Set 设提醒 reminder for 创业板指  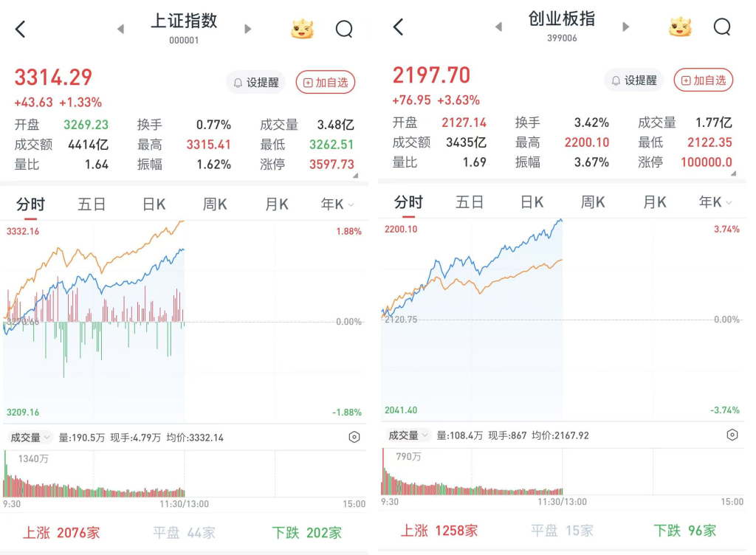pyautogui.click(x=634, y=80)
